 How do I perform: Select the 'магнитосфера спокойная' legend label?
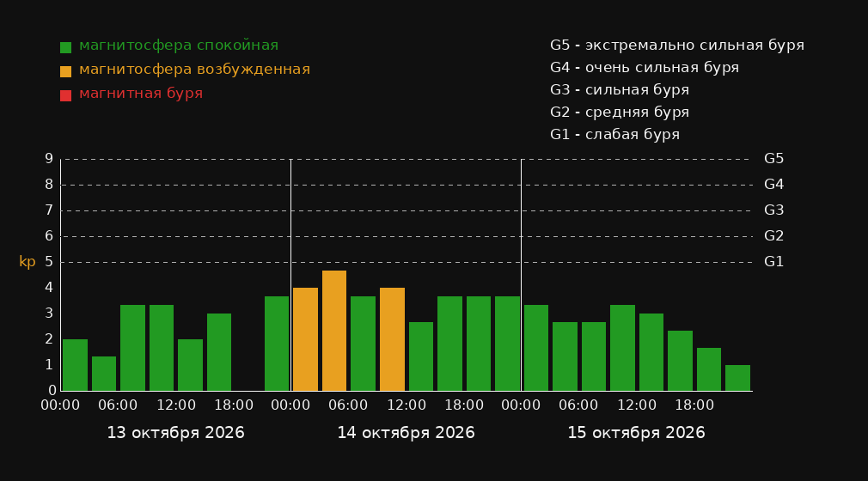click(179, 46)
